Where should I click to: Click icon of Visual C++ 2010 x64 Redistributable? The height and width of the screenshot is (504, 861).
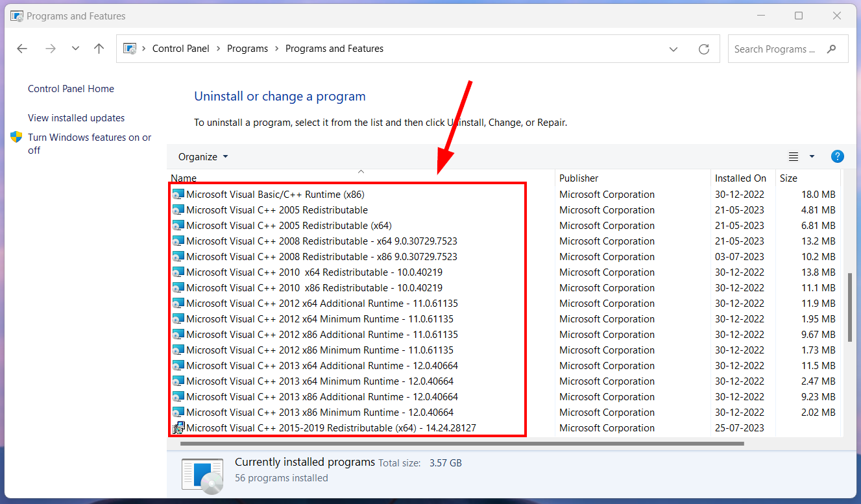click(x=178, y=272)
